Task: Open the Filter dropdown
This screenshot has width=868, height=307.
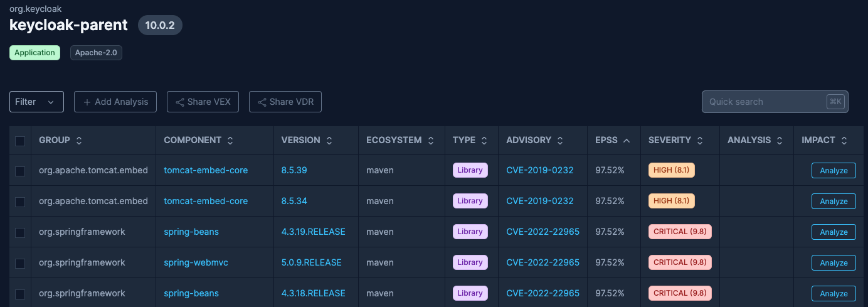Action: pyautogui.click(x=36, y=102)
